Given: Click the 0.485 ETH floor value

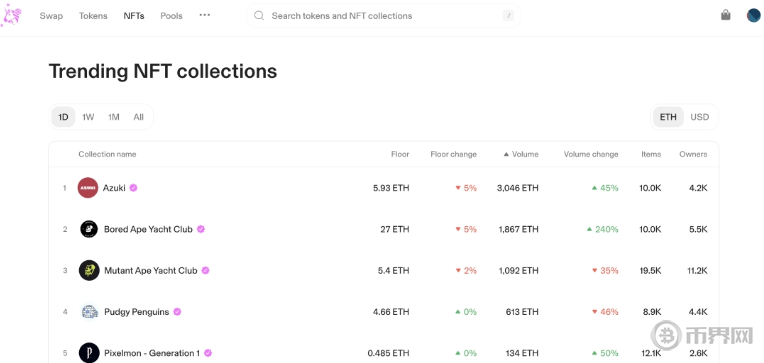Looking at the screenshot, I should (x=389, y=353).
